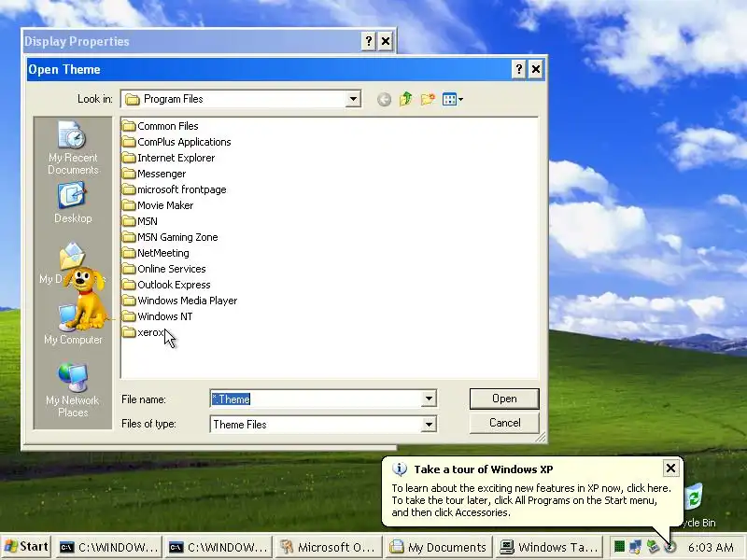
Task: Open My Network Places in places bar
Action: point(73,390)
